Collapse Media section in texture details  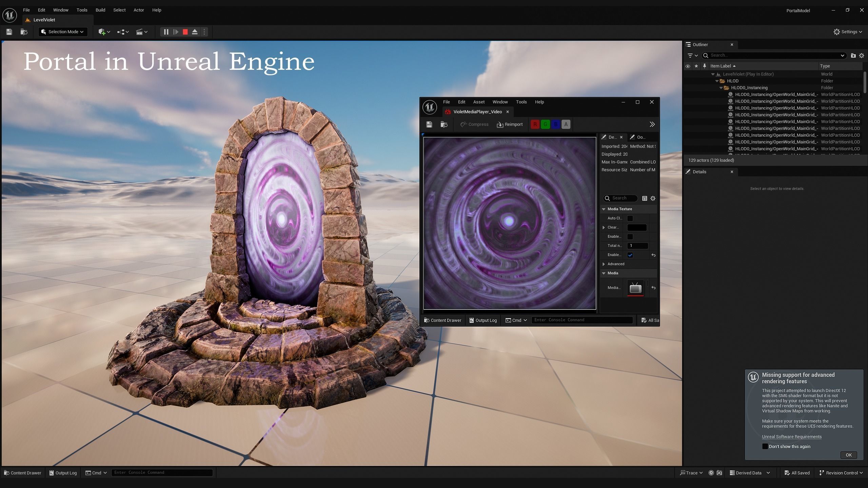tap(604, 273)
